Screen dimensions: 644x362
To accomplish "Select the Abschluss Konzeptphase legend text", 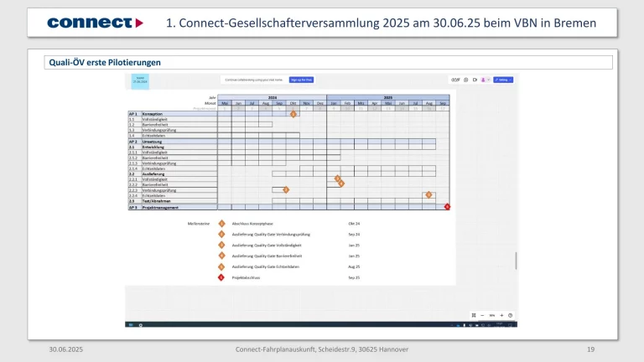I will pos(252,224).
